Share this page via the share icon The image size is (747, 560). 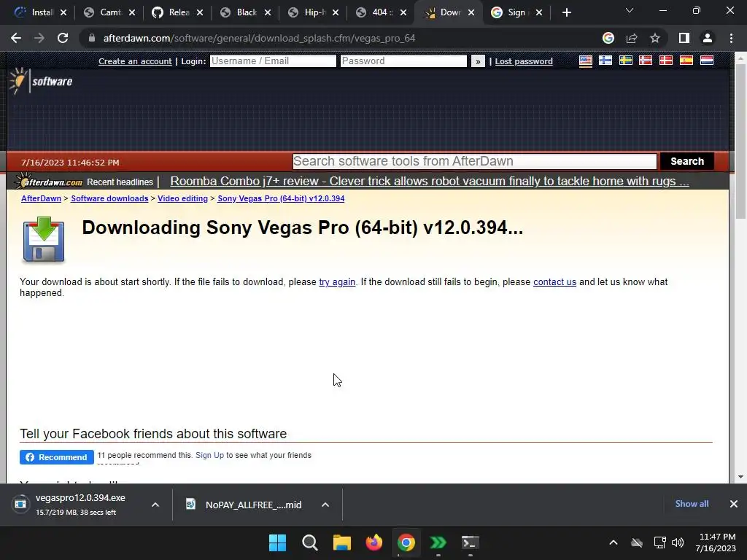click(x=632, y=38)
